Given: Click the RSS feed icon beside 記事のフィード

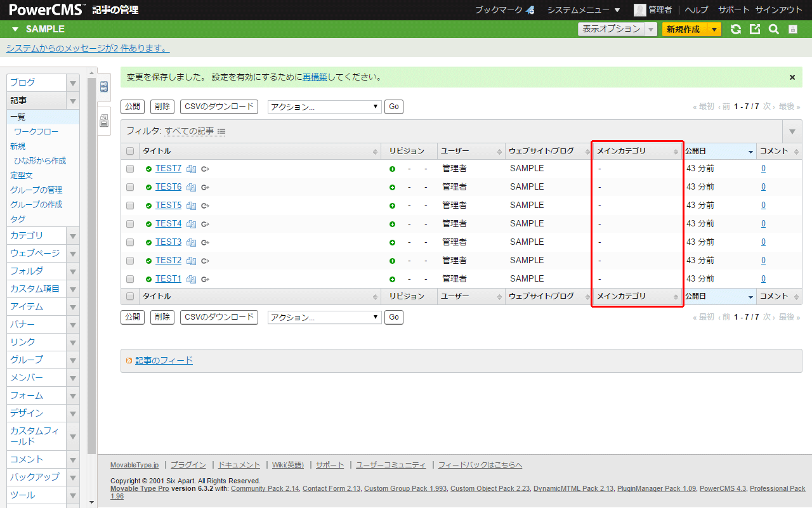Looking at the screenshot, I should (x=129, y=361).
